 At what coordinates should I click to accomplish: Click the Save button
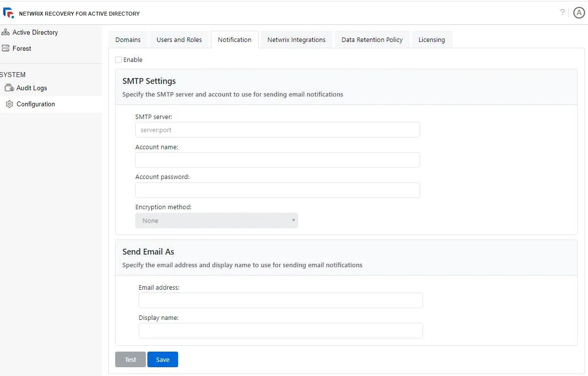tap(162, 359)
